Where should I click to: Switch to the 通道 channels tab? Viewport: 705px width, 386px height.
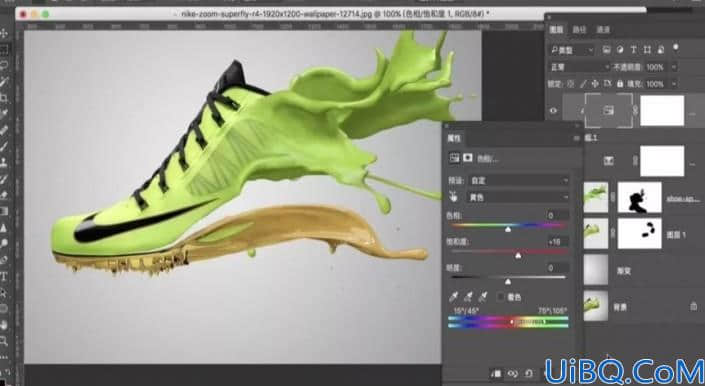tap(603, 30)
